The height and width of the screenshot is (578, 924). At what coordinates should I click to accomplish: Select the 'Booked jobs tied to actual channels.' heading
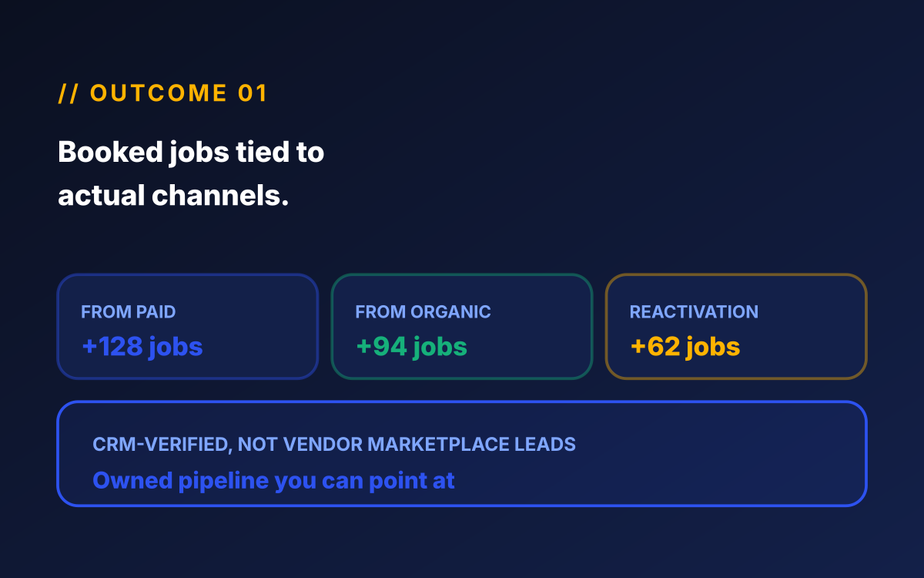click(191, 173)
